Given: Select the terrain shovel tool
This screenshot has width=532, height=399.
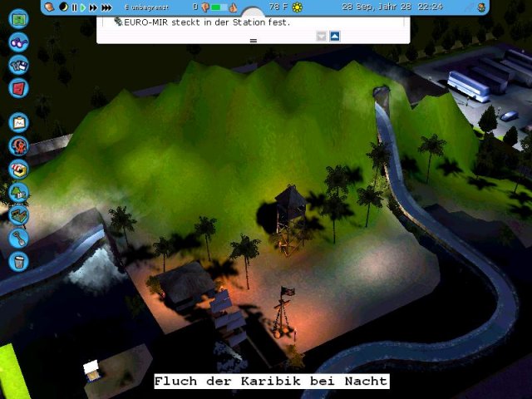Looking at the screenshot, I should point(18,239).
